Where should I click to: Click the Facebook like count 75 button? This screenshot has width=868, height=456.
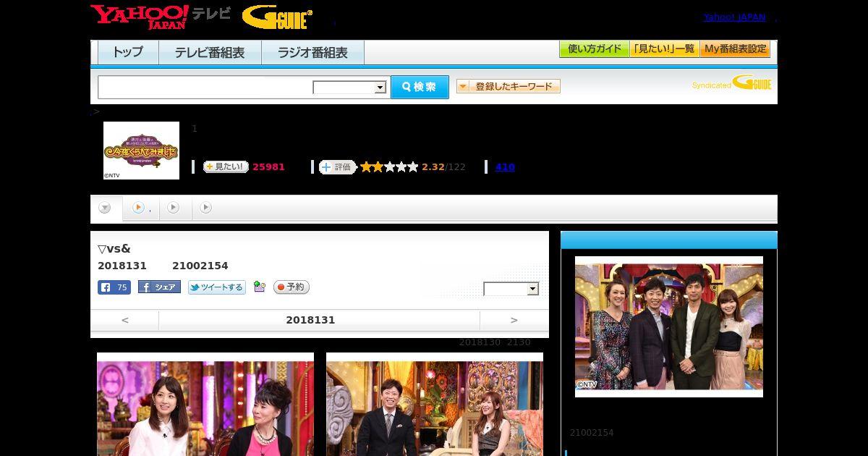(x=114, y=287)
